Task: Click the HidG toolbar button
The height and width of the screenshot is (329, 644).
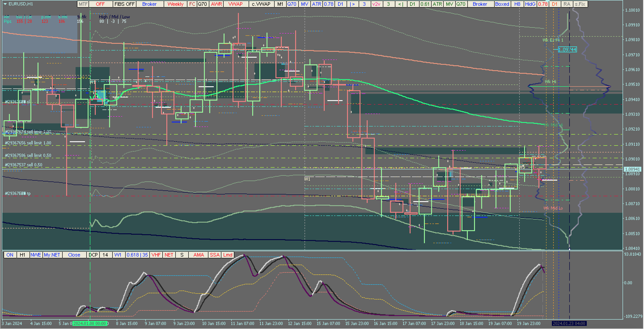Action: click(x=530, y=4)
